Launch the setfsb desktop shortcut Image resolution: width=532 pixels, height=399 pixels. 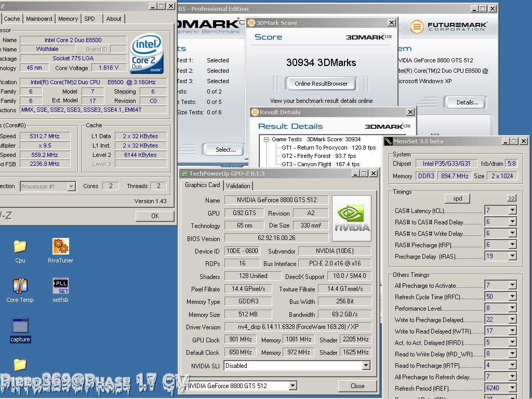(60, 291)
